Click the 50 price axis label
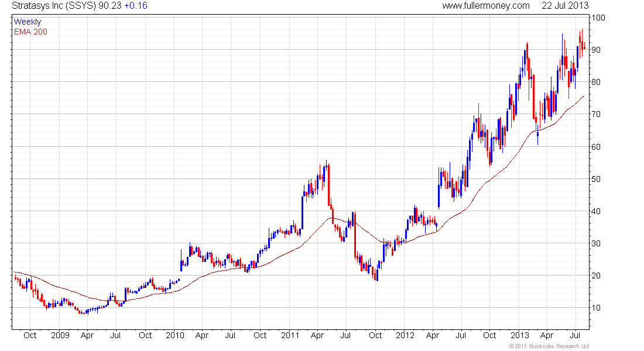Screen dimensions: 644x351 coord(595,179)
